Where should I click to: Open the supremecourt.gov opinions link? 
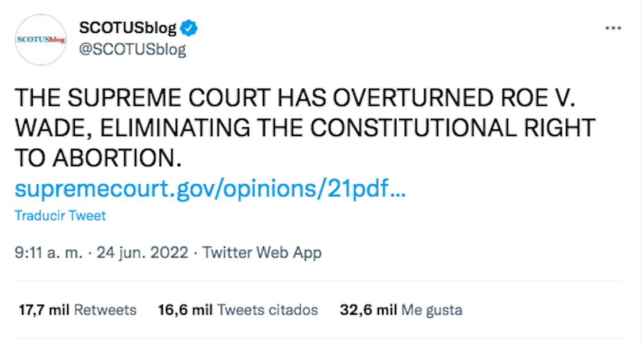[x=210, y=189]
